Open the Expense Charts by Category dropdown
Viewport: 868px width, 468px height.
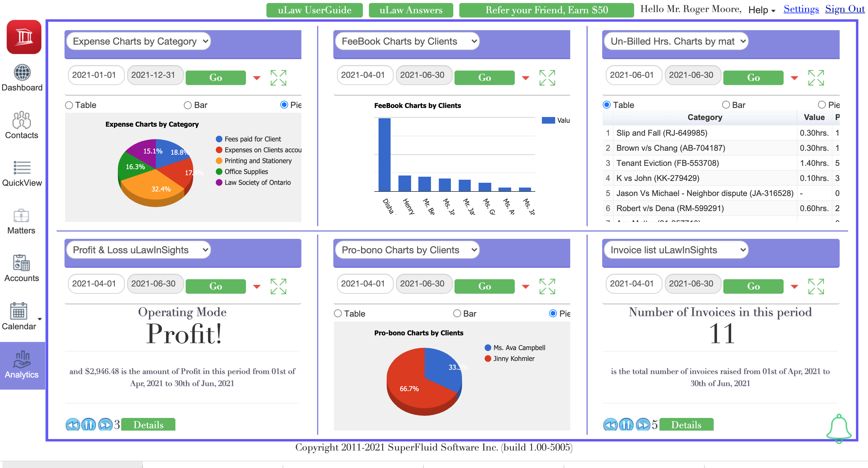(x=139, y=41)
